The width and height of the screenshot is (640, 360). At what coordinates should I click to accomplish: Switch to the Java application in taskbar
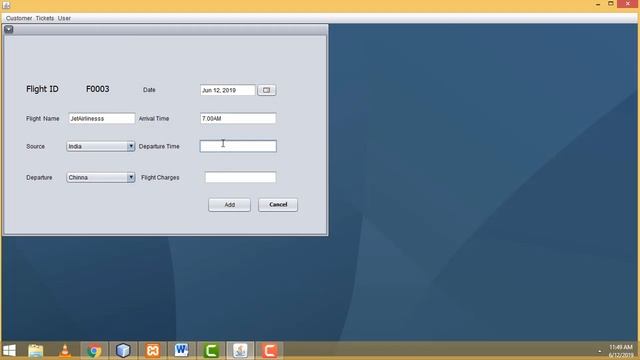point(240,350)
